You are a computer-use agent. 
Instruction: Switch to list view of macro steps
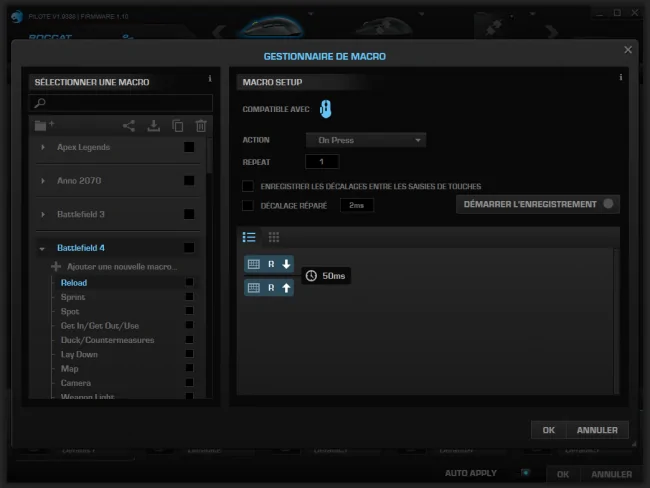pos(249,237)
